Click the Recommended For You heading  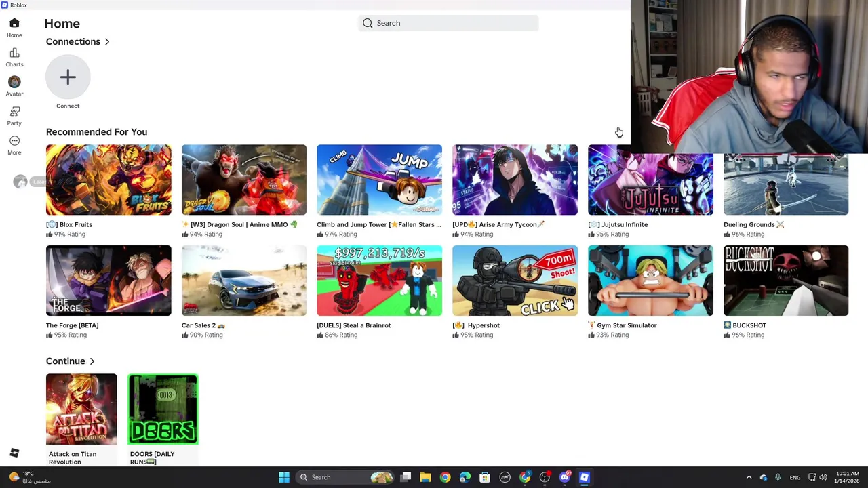coord(96,132)
